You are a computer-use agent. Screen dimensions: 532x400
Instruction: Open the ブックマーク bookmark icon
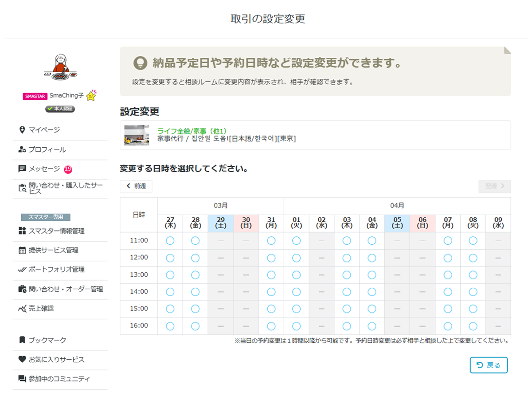pos(22,340)
